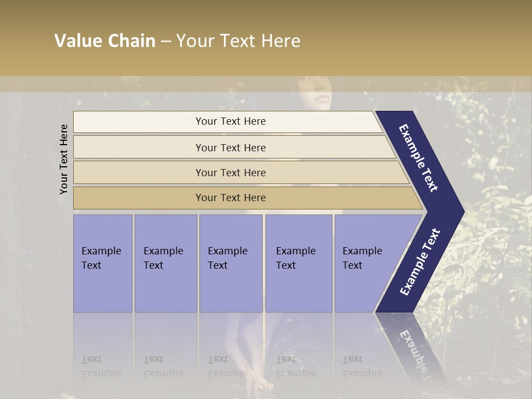
Task: Click the golden header banner background
Action: [x=407, y=37]
